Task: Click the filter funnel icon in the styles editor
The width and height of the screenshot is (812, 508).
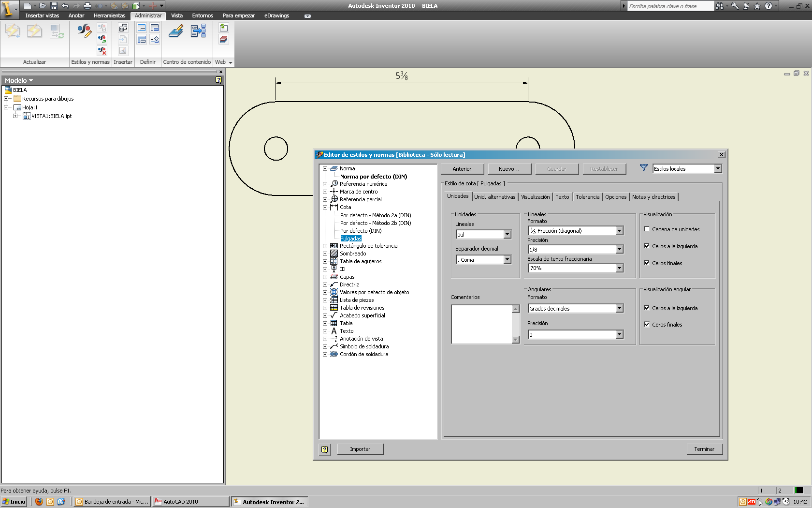Action: (644, 168)
